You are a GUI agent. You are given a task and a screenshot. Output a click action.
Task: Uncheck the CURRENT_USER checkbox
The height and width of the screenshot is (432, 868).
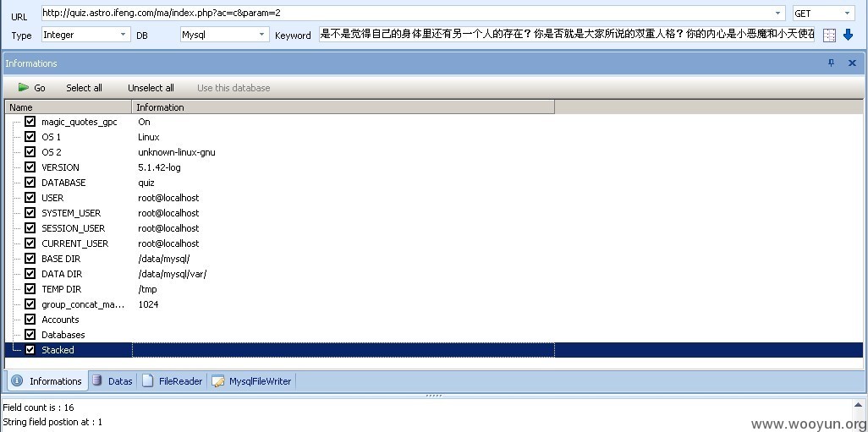click(x=30, y=243)
